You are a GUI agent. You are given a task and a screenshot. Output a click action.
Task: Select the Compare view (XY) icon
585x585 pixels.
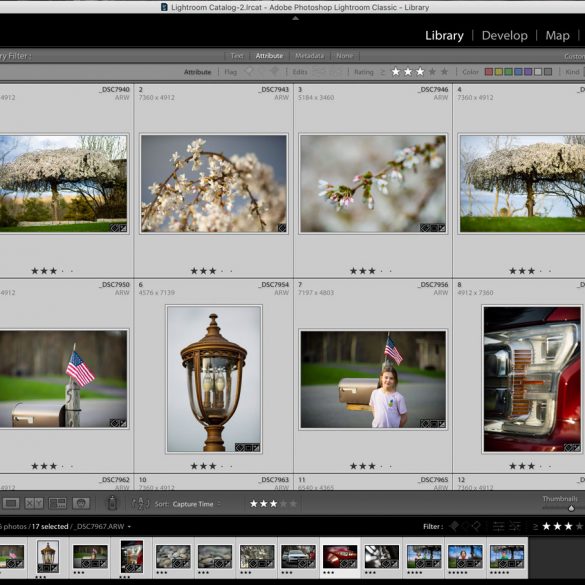pos(34,504)
